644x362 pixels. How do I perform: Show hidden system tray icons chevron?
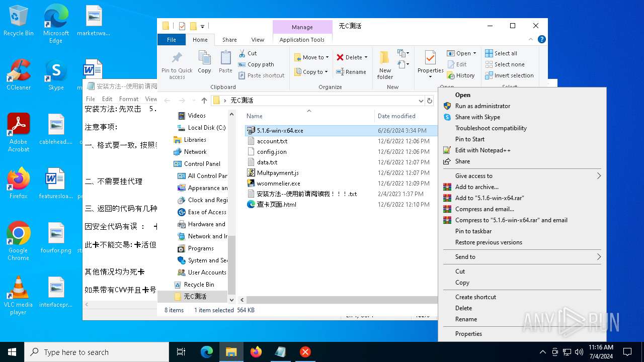(542, 352)
